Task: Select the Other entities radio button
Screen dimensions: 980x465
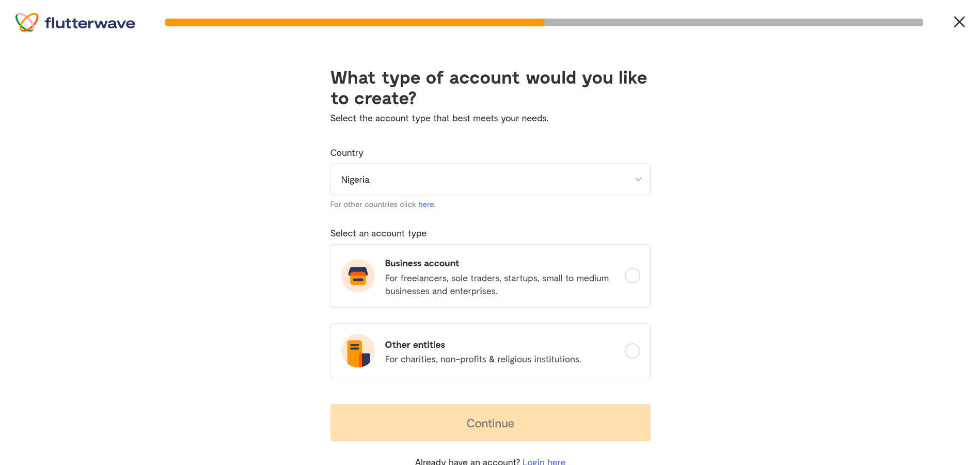Action: pos(632,351)
